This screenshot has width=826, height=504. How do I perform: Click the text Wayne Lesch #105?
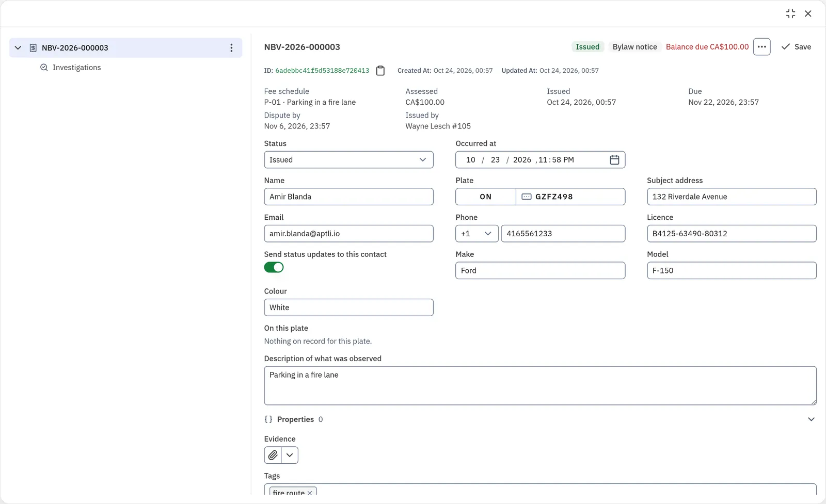point(438,126)
